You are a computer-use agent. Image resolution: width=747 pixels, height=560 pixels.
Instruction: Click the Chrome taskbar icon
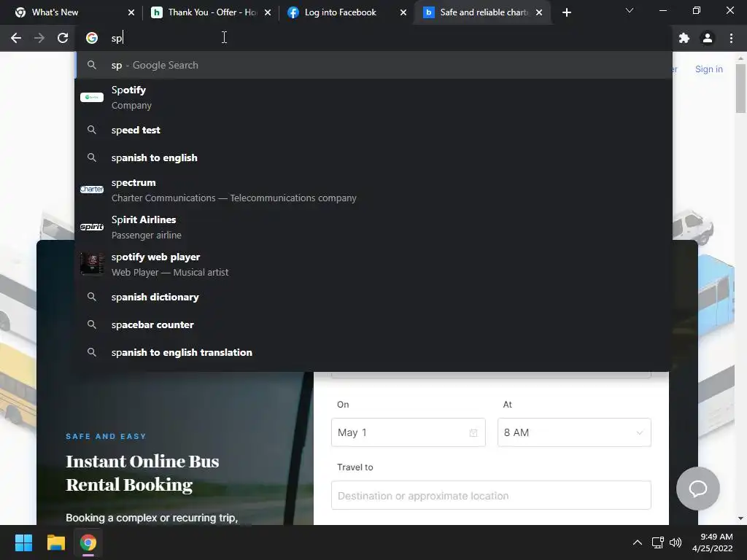tap(88, 542)
